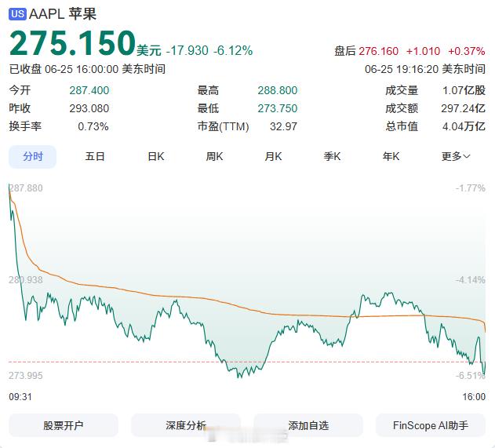Click the after-hours change +1.010
Screen dimensions: 495x448
423,51
